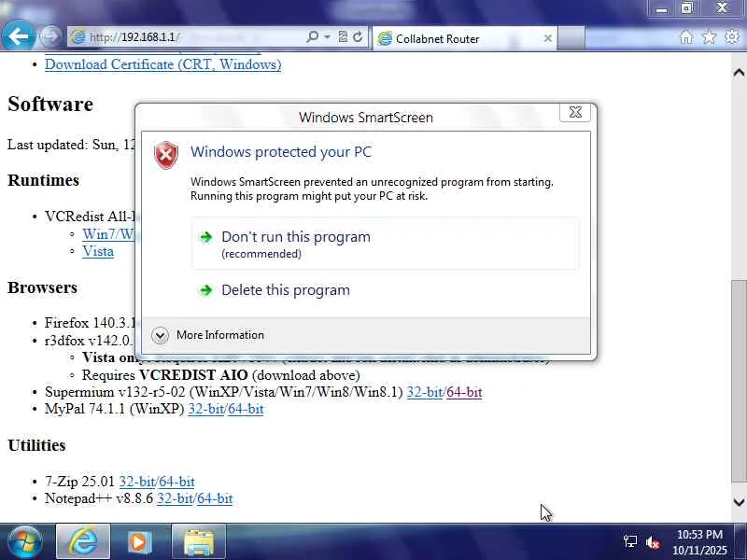Close the Collabnet Router tab
This screenshot has height=560, width=747.
tap(548, 38)
